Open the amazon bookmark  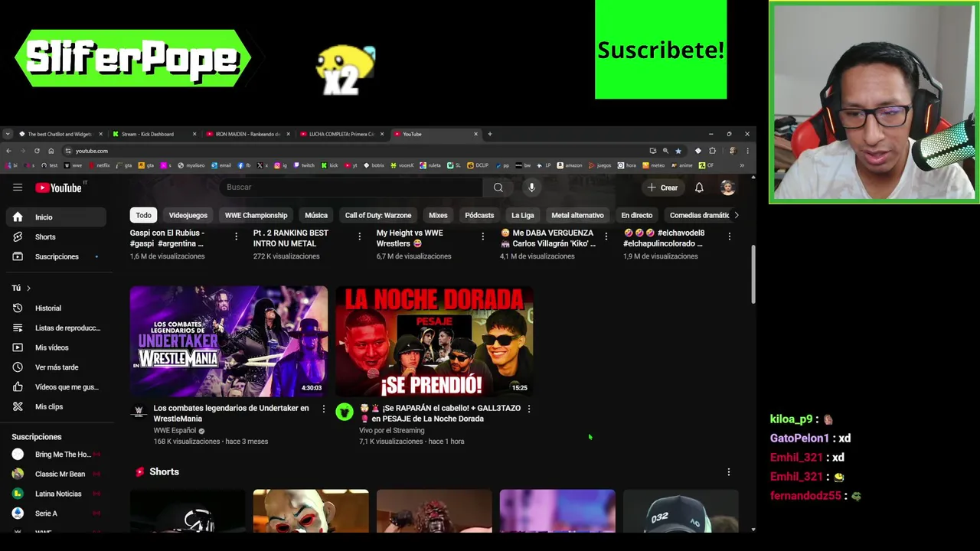point(570,165)
